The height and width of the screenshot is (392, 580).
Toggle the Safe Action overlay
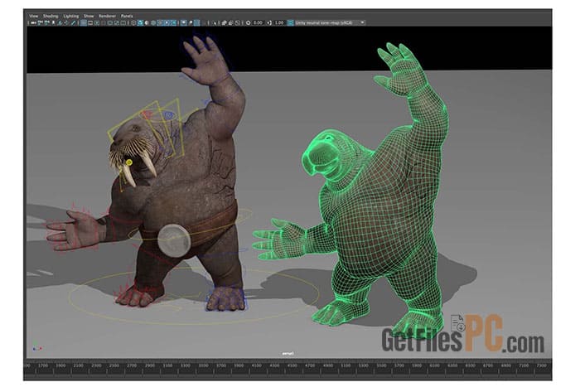point(117,23)
